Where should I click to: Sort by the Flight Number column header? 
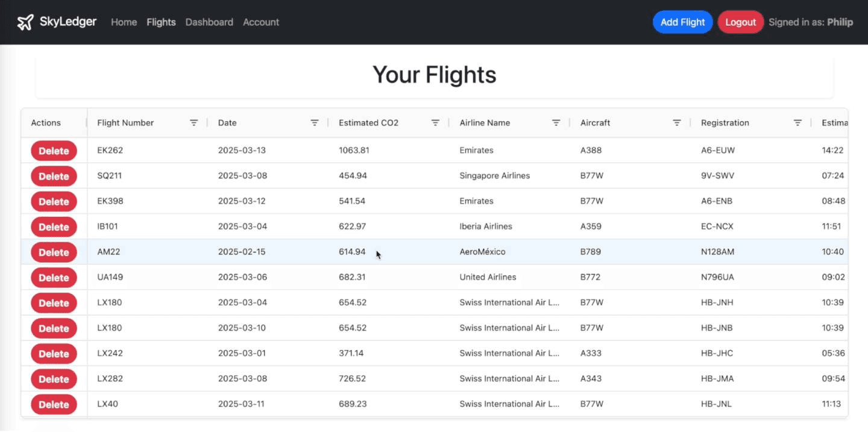(x=125, y=123)
